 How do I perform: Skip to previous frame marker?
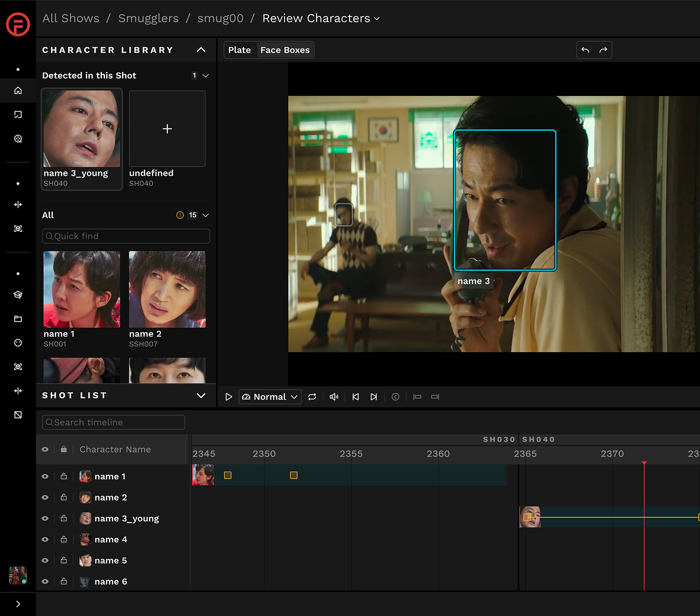coord(356,397)
